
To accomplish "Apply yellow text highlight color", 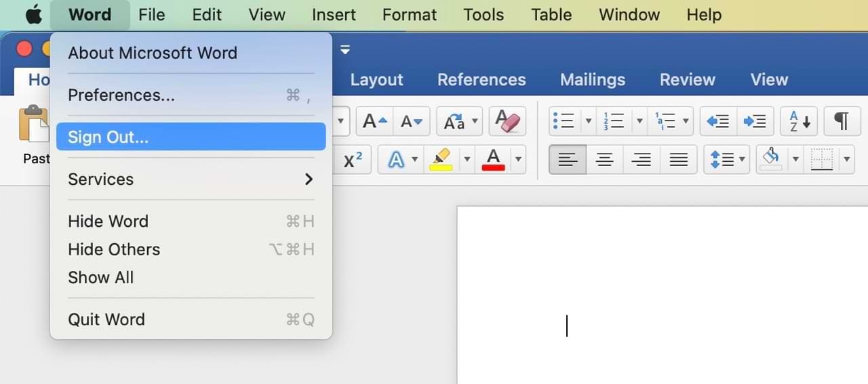I will [x=441, y=160].
